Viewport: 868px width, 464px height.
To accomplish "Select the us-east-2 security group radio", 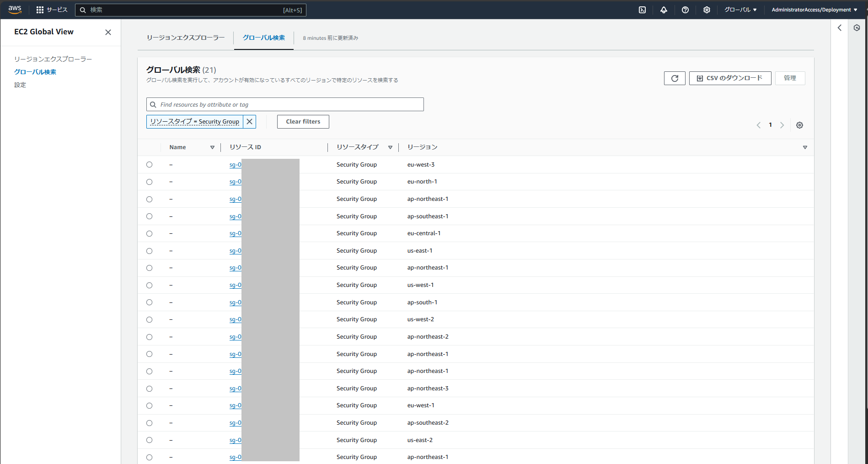I will click(150, 440).
